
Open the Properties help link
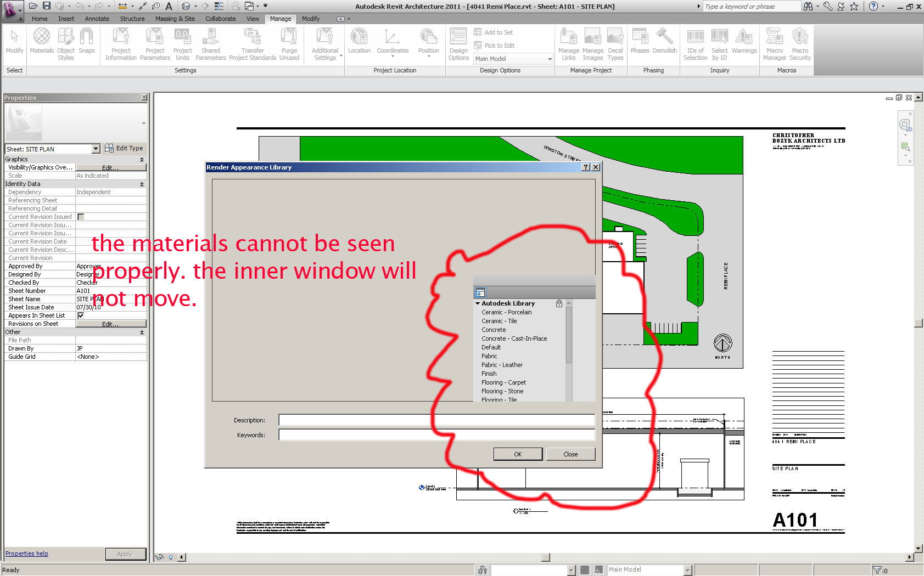27,554
